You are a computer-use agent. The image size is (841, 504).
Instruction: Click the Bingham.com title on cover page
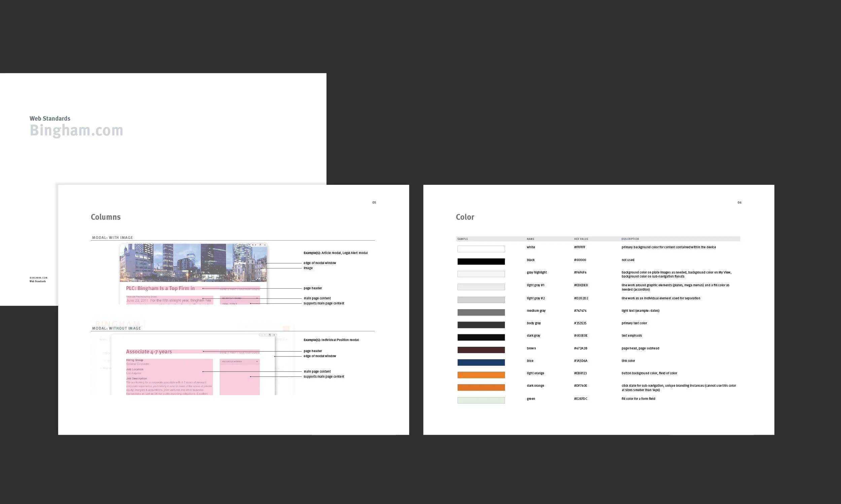click(76, 130)
